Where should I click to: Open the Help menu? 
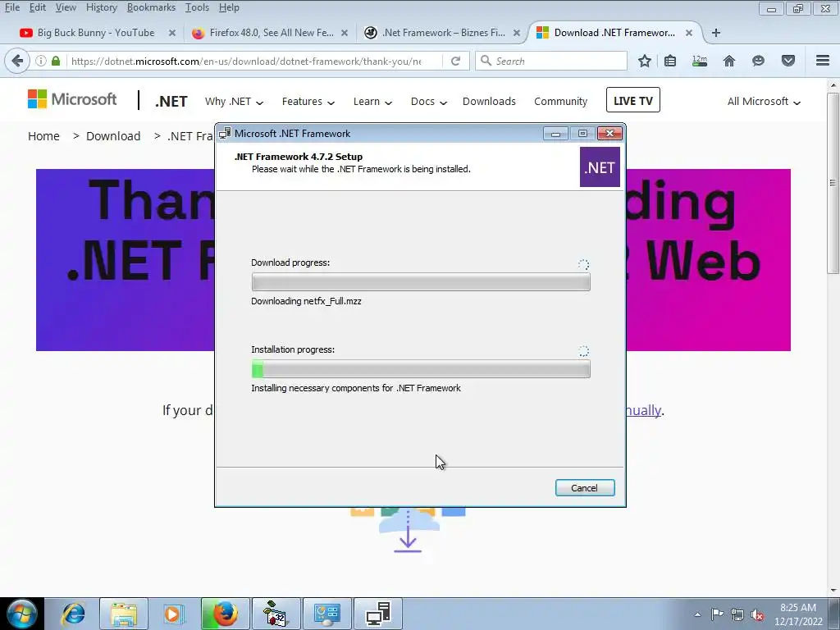click(229, 7)
